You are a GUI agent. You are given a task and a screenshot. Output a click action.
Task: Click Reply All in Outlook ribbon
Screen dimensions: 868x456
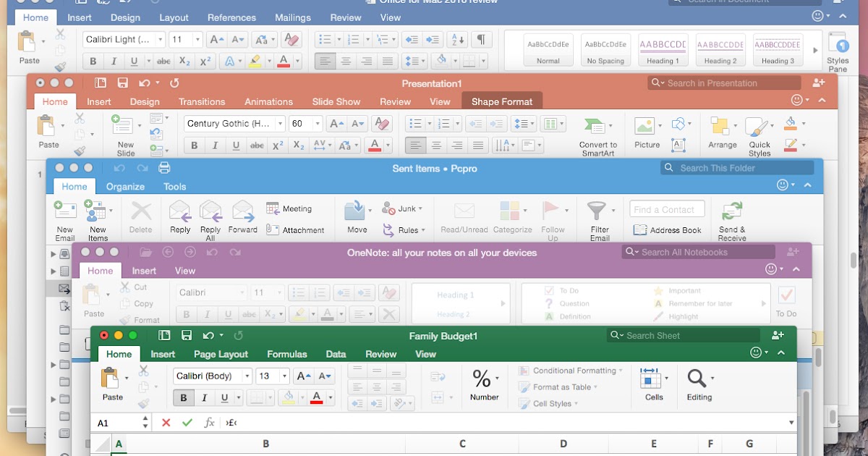click(x=210, y=220)
